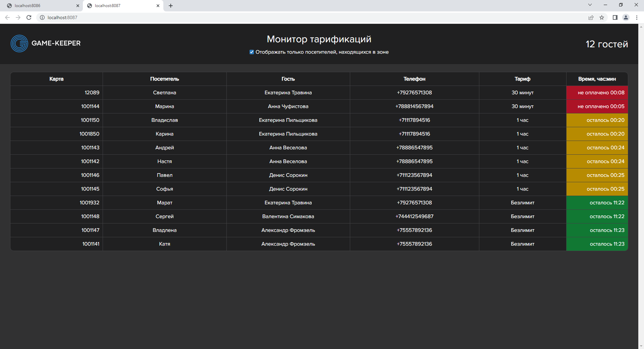Click the Время, час:мин column header
Viewport: 644px width, 349px height.
pos(597,79)
